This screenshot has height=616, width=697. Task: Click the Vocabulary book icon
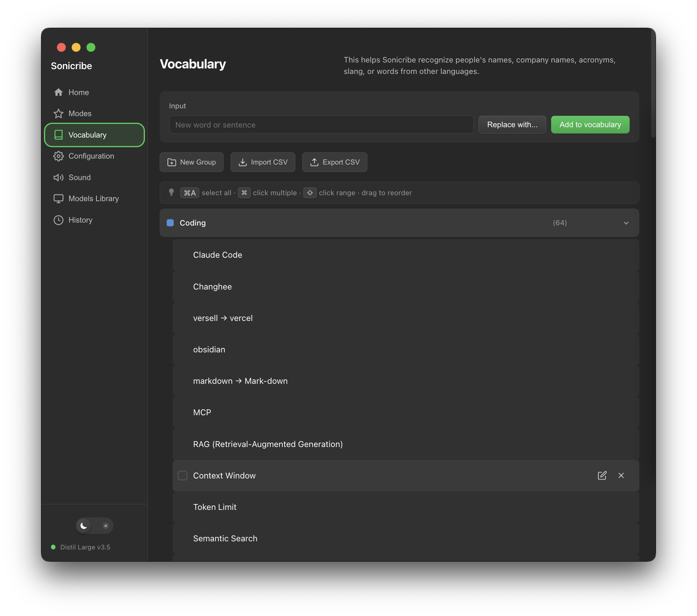pos(58,135)
